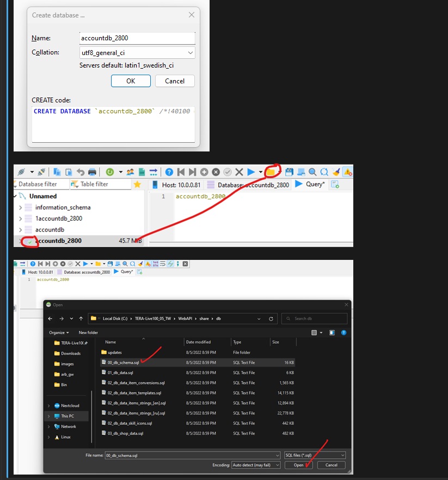Image resolution: width=448 pixels, height=480 pixels.
Task: Click the blue Execute SQL play icon
Action: pos(251,172)
